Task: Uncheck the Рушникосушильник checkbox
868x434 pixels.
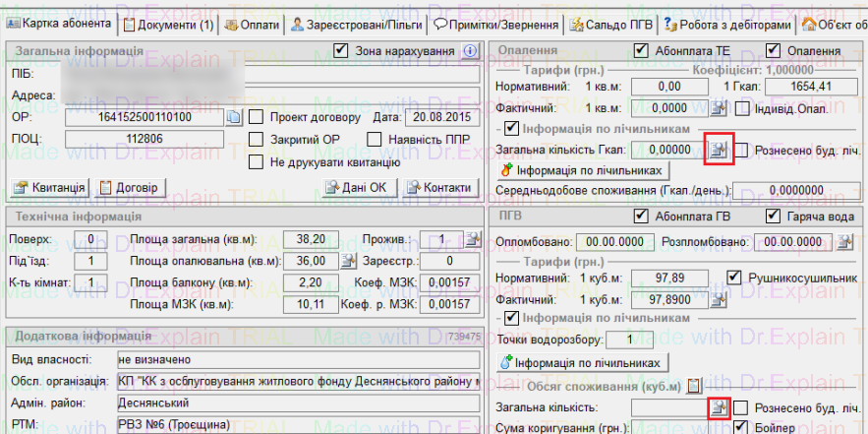Action: 732,278
